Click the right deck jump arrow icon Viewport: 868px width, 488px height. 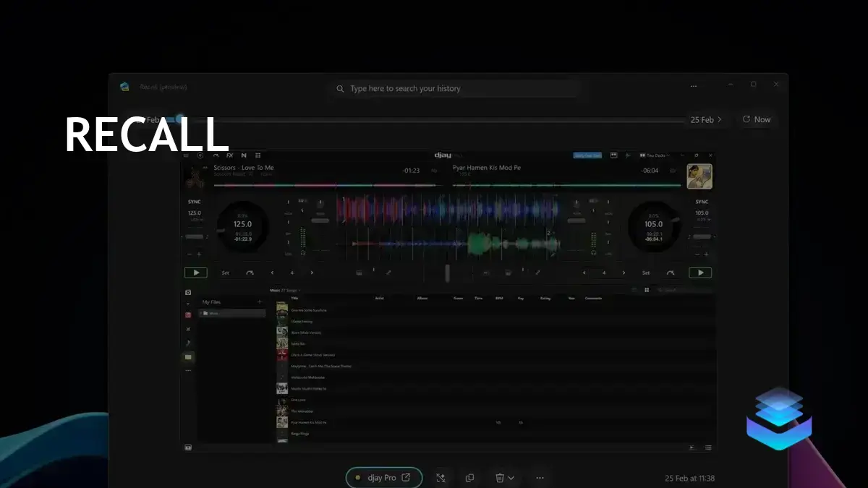pyautogui.click(x=671, y=273)
